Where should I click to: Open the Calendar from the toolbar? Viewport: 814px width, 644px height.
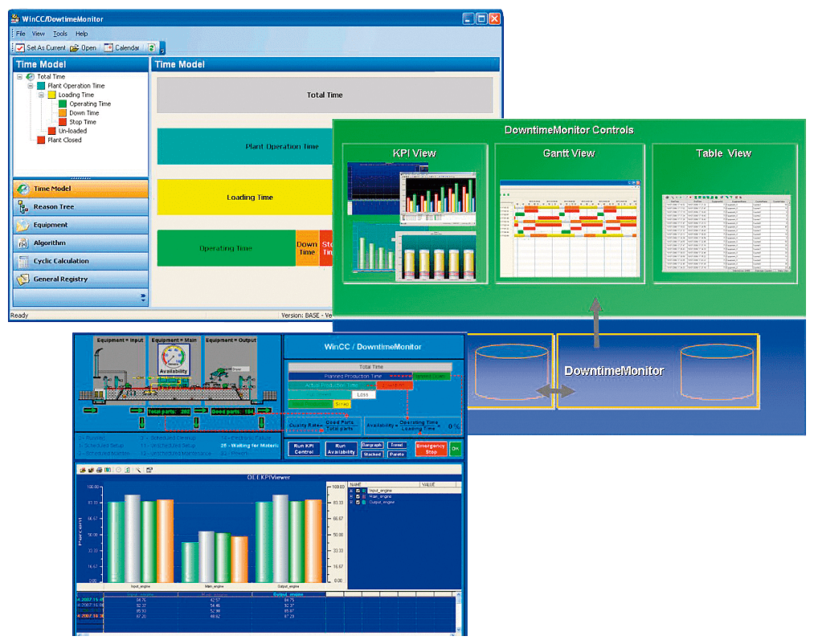tap(122, 48)
